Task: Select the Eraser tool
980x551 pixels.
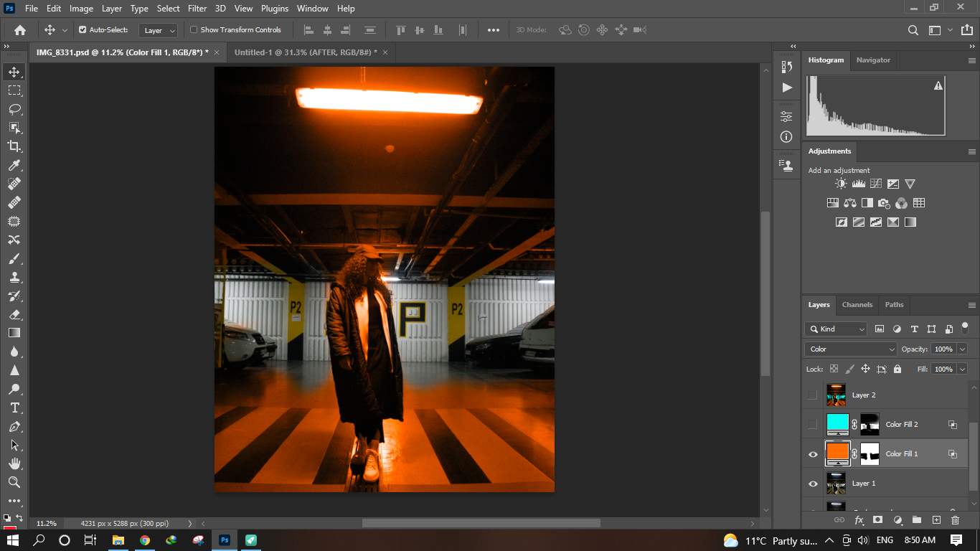Action: pos(14,314)
